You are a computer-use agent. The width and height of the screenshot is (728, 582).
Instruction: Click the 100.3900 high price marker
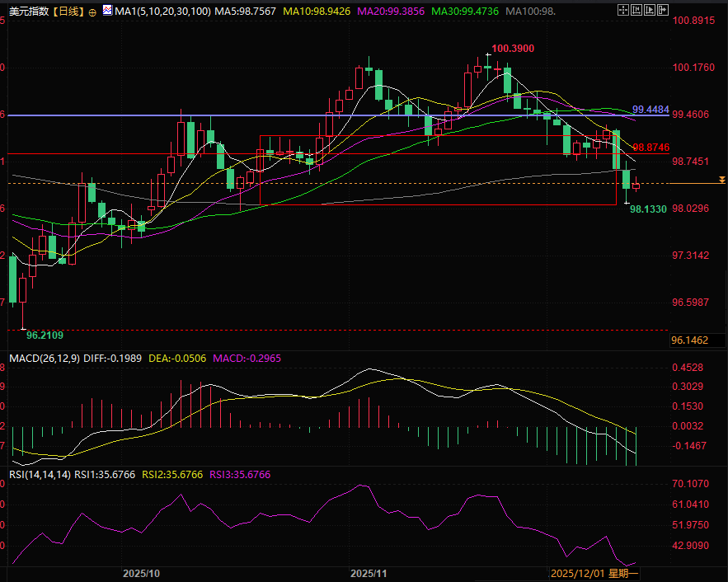click(513, 49)
